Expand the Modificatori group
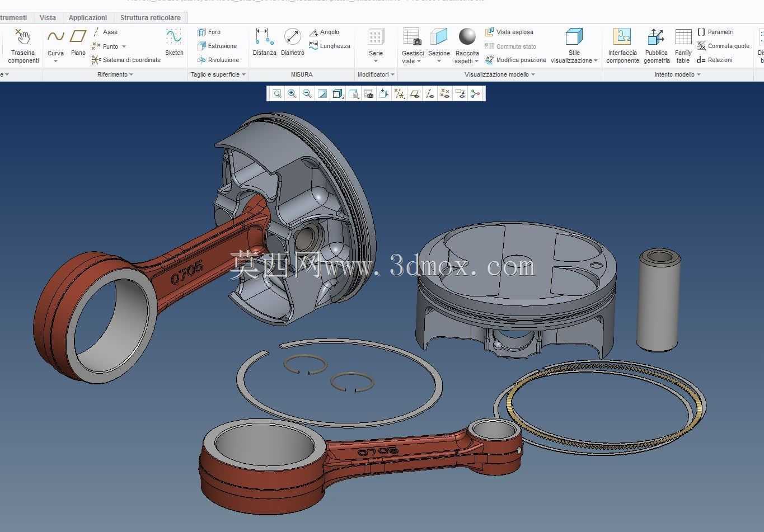764x532 pixels. click(x=376, y=74)
